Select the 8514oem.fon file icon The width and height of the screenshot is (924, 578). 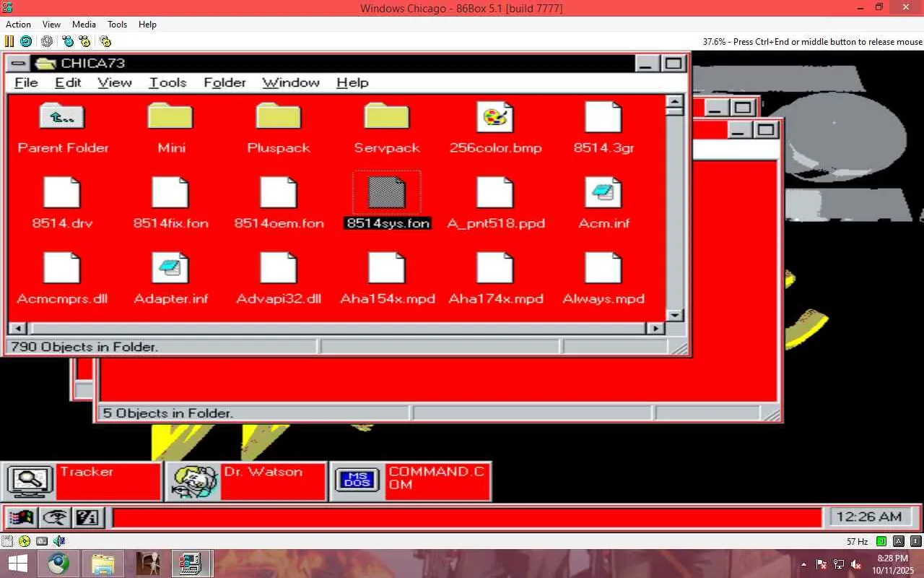tap(279, 192)
